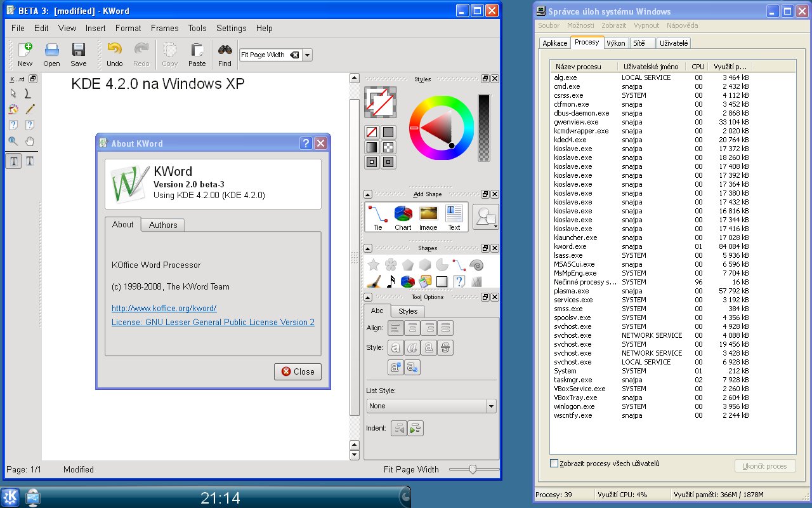Screen dimensions: 812x508
Task: Click the KDE start menu icon in taskbar
Action: [10, 497]
